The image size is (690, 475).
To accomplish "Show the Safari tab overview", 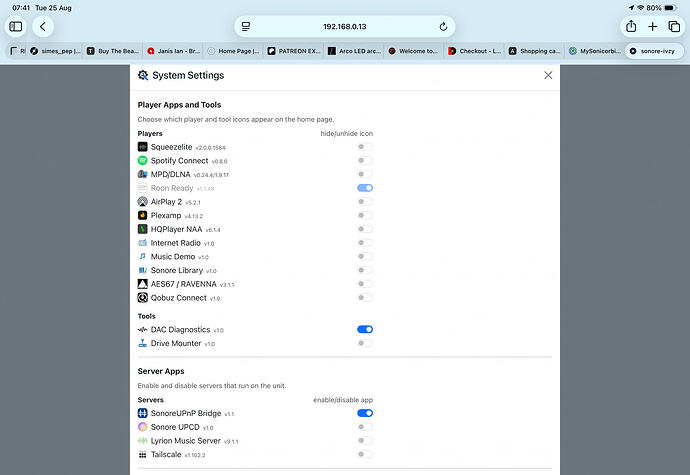I will point(674,26).
